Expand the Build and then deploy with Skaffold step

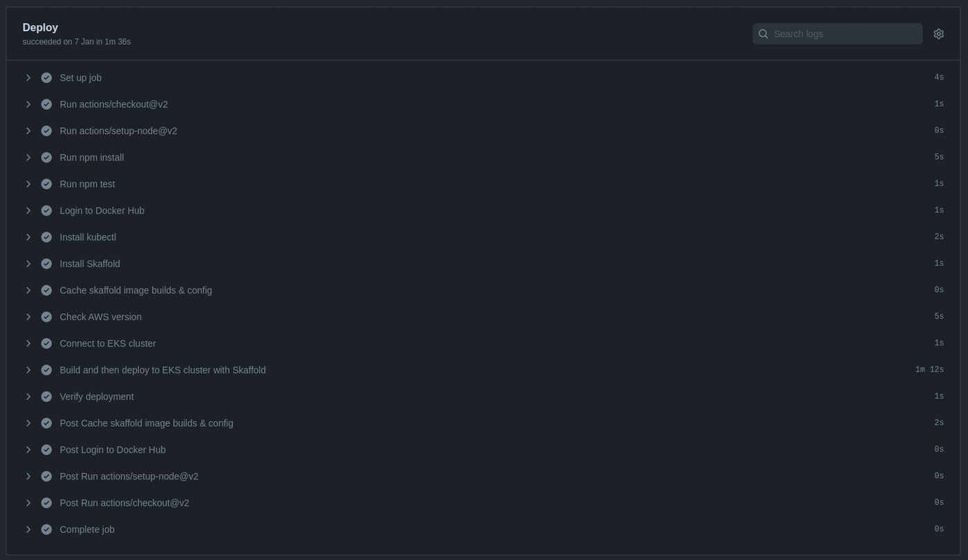point(28,370)
